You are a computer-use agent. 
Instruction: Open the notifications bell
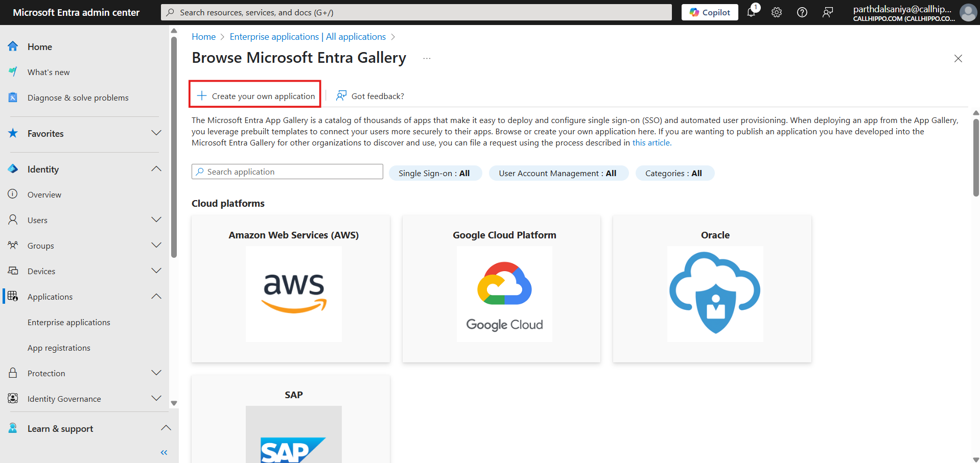pos(751,12)
